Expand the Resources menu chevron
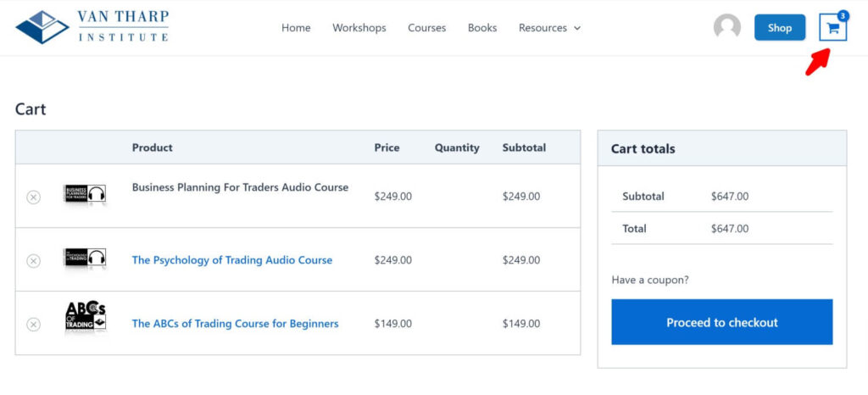Viewport: 868px width, 395px height. click(577, 28)
